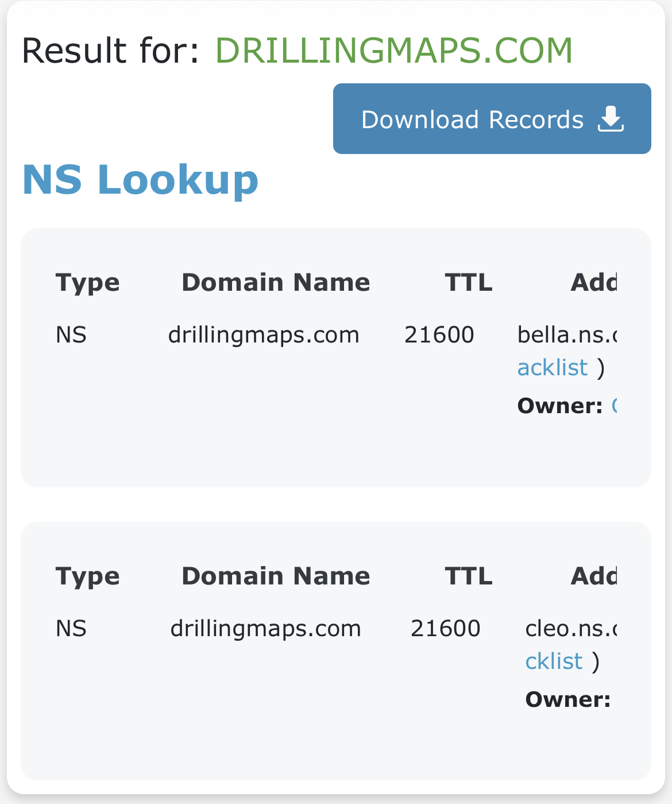
Task: Click Domain Name header in cleo record
Action: (276, 576)
